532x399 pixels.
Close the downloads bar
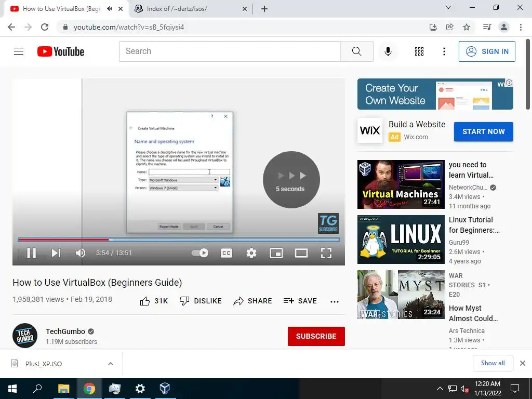(x=523, y=363)
